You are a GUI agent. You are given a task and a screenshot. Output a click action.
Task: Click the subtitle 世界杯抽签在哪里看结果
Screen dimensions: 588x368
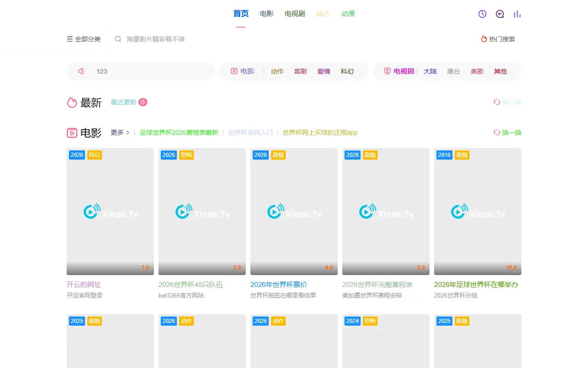pyautogui.click(x=283, y=295)
